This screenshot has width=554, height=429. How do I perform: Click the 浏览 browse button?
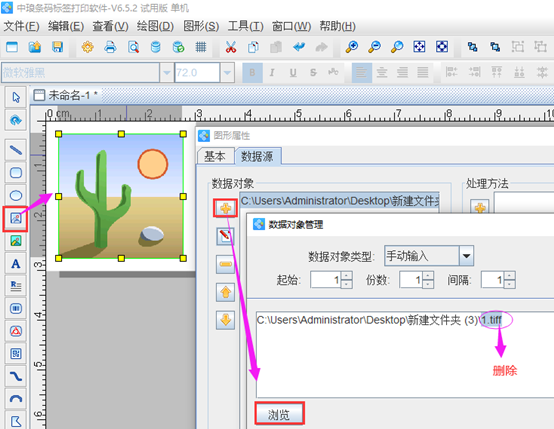coord(279,413)
